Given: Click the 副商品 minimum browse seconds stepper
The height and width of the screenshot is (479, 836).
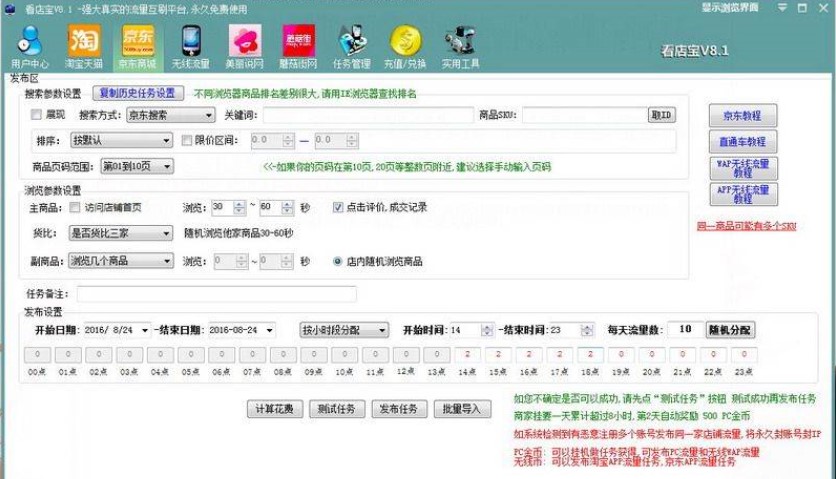Looking at the screenshot, I should (242, 261).
